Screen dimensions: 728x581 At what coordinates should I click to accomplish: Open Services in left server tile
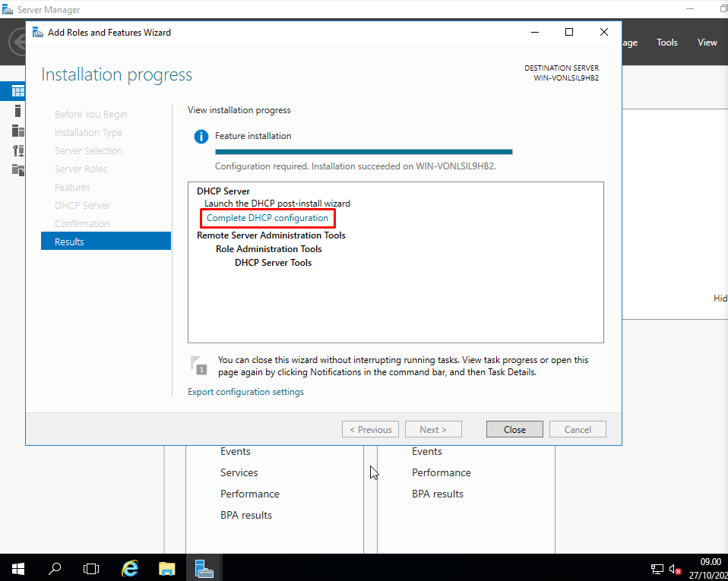tap(239, 472)
